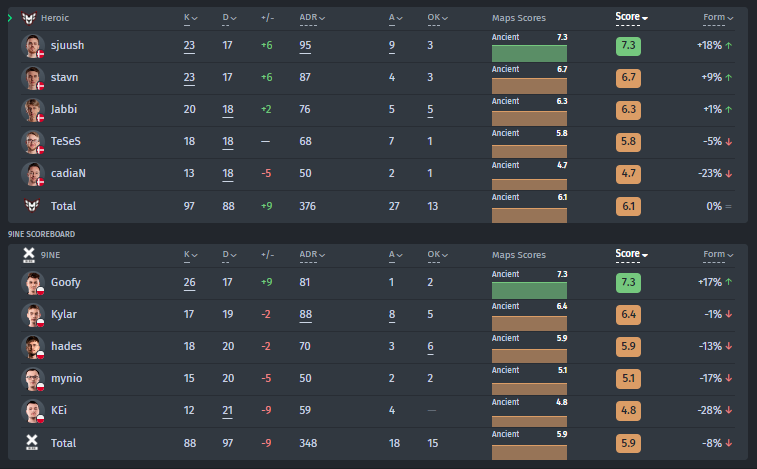Open mynio player profile link
Viewport: 757px width, 469px height.
pyautogui.click(x=67, y=378)
